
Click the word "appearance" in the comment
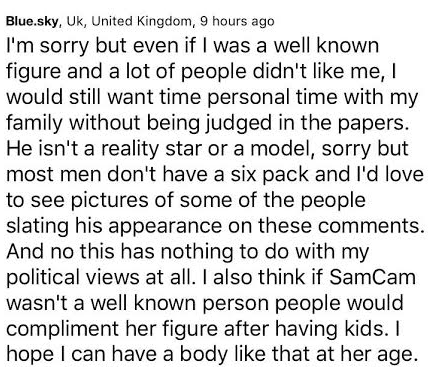point(165,226)
